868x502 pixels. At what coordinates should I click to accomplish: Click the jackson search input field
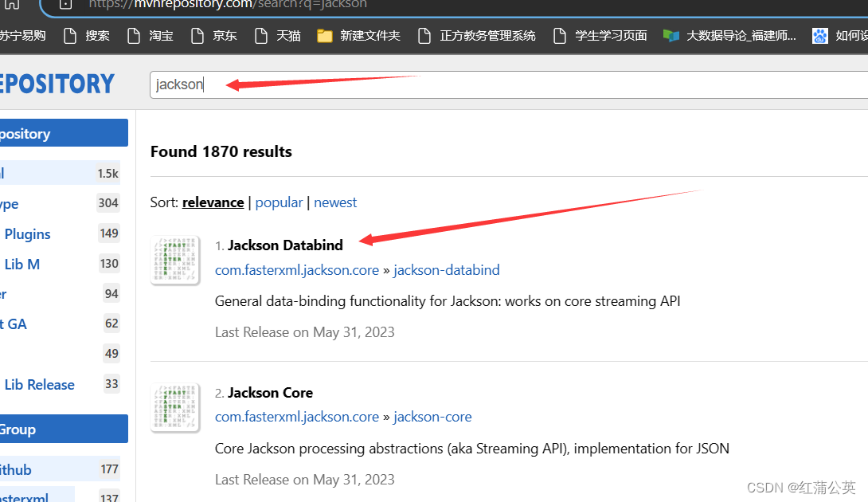pos(509,84)
